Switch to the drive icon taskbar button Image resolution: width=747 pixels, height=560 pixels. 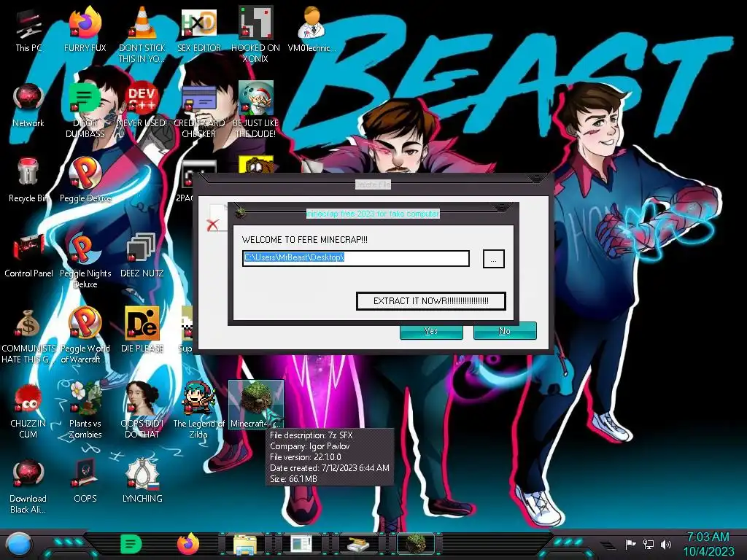(x=358, y=544)
